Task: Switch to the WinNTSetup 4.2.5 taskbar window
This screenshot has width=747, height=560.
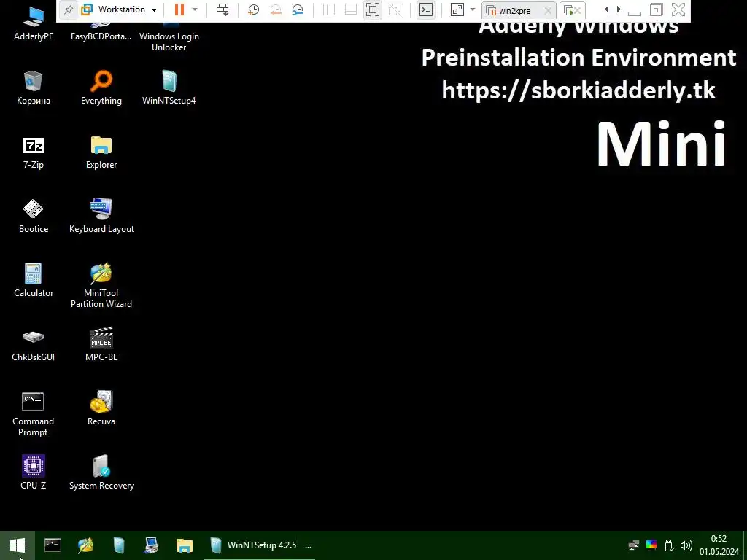Action: click(x=260, y=545)
